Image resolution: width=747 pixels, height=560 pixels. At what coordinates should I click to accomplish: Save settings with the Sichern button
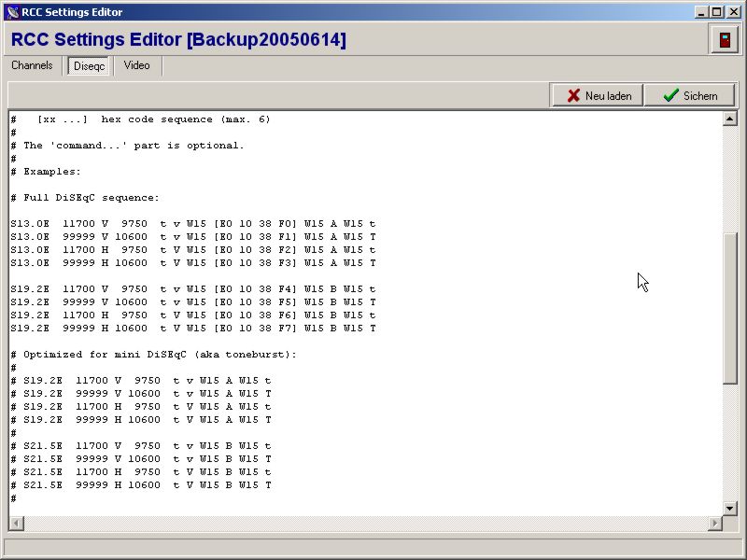[689, 96]
